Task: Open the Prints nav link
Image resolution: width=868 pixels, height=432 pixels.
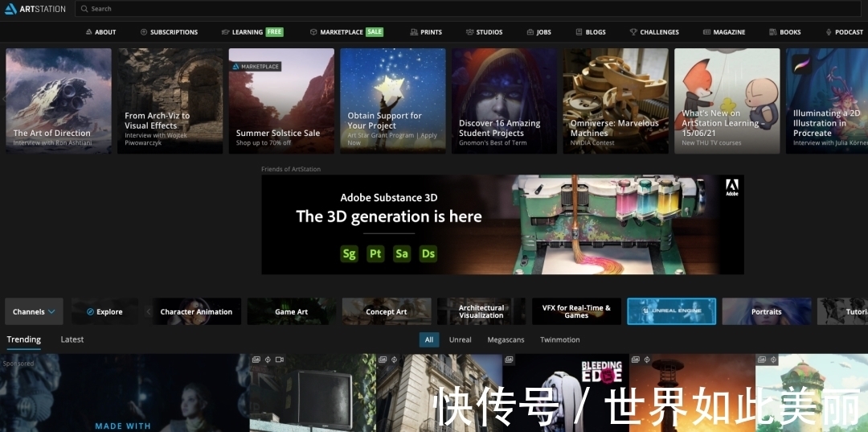Action: point(426,32)
